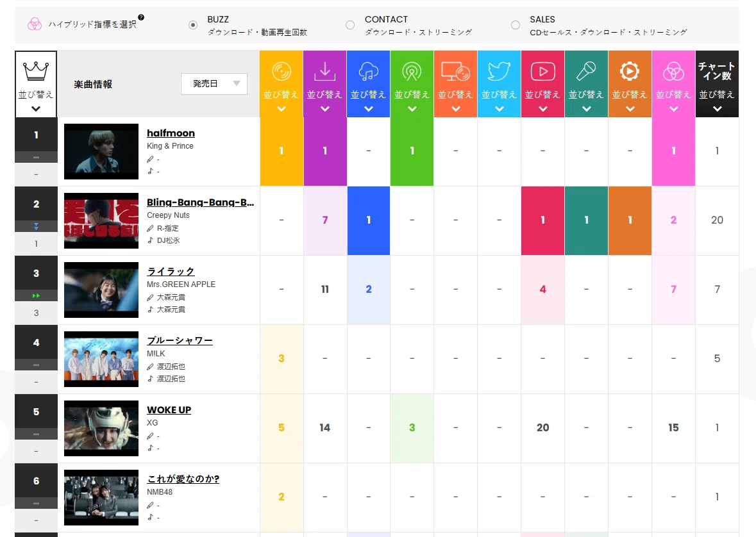Click the R-指定 lyricist name

[167, 229]
